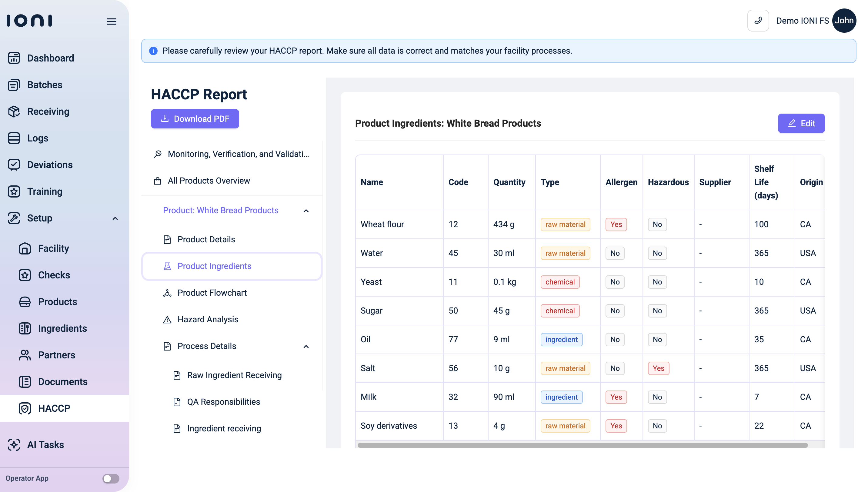Screen dimensions: 868x492
Task: Click the phone call icon button
Action: (x=758, y=21)
